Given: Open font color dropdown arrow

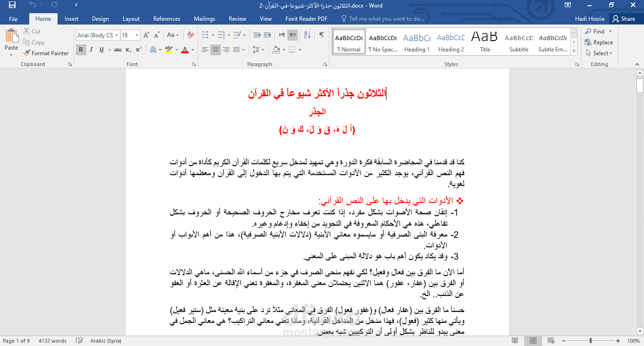Looking at the screenshot, I should (193, 50).
